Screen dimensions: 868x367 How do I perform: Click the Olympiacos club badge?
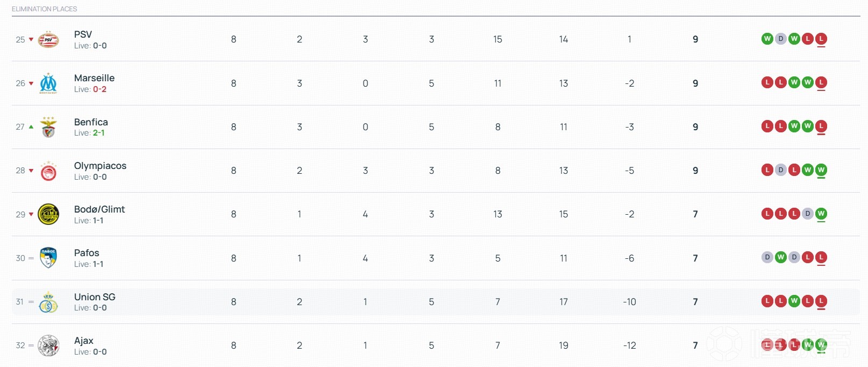pos(48,171)
